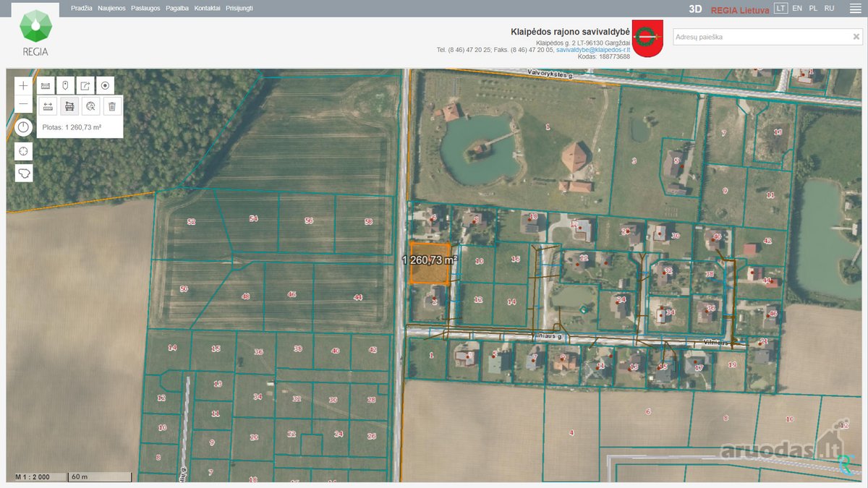Zoom out the map with minus button
868x488 pixels.
pyautogui.click(x=24, y=103)
